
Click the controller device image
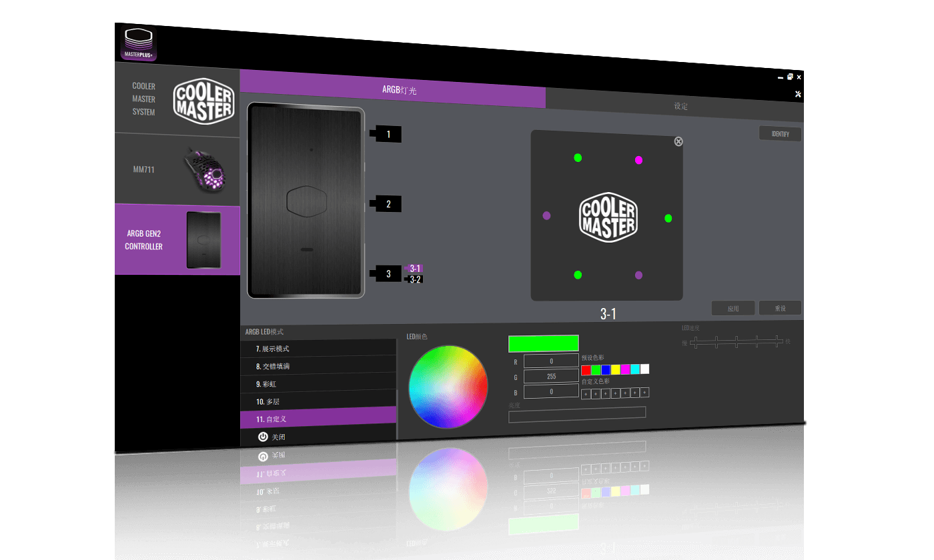(x=306, y=201)
